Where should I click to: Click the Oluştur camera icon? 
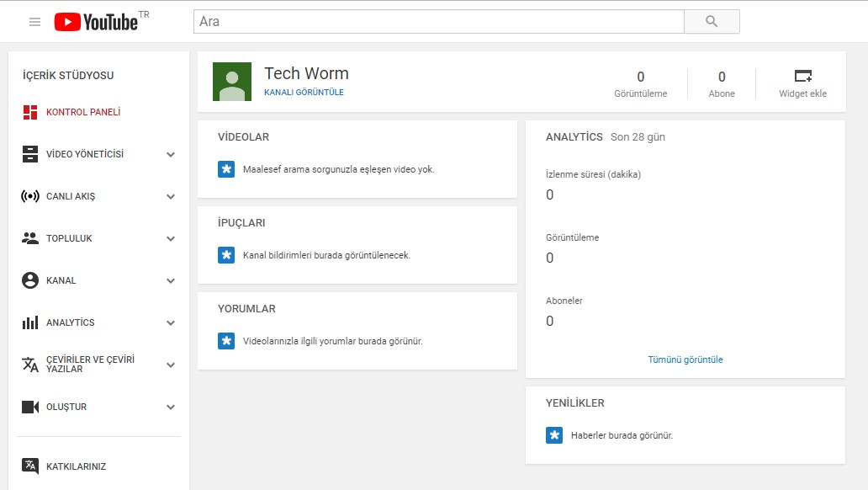30,407
